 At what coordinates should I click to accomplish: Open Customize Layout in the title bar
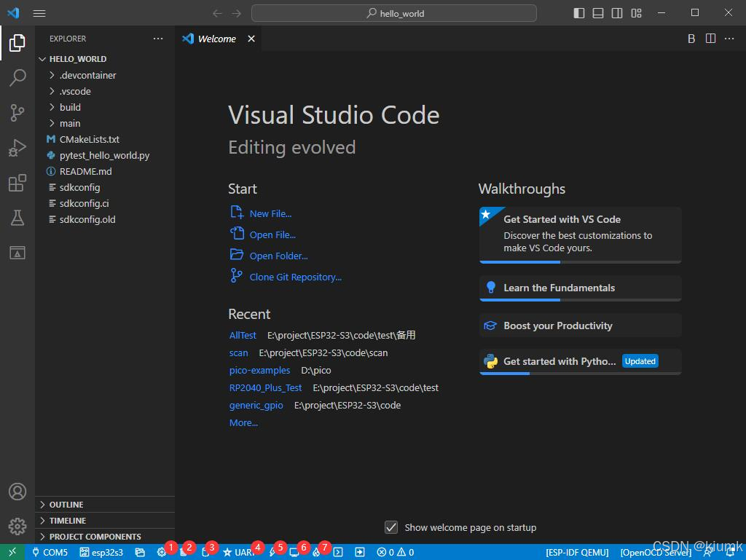point(636,13)
